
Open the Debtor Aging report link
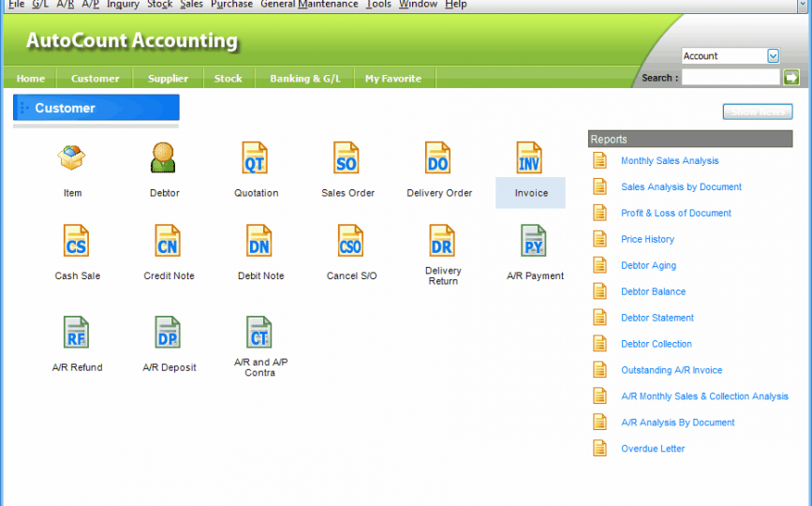coord(648,266)
